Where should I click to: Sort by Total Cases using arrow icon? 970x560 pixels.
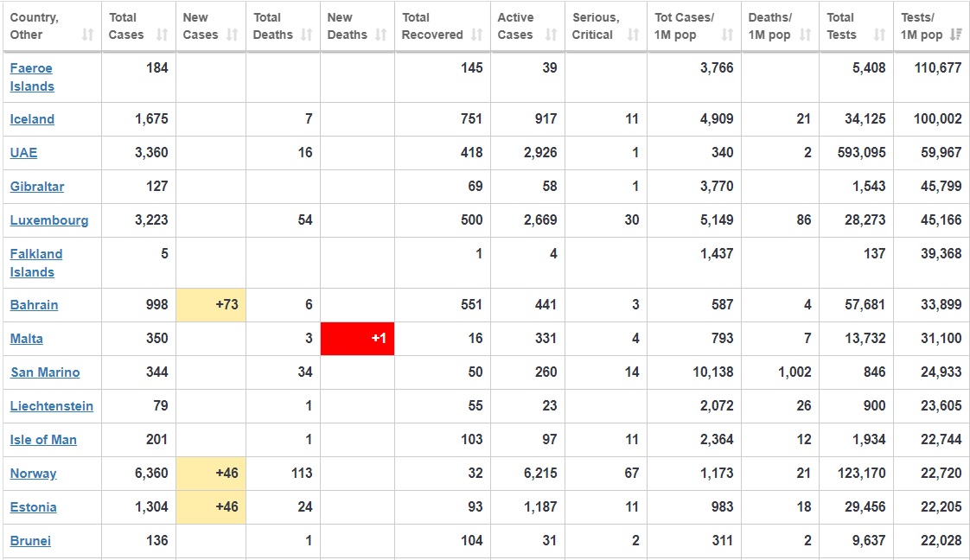click(162, 35)
